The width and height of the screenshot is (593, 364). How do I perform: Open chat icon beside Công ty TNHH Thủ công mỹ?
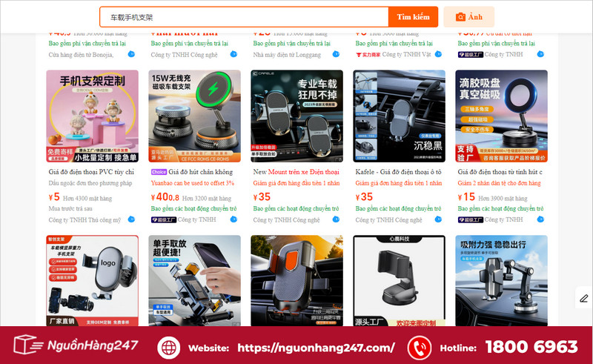click(131, 219)
